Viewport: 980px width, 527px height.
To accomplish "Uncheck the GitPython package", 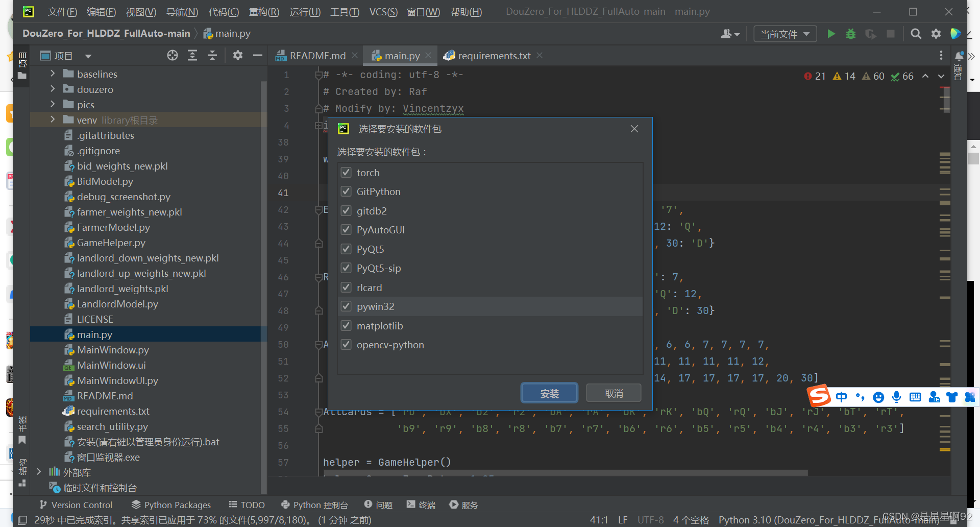I will pos(346,191).
